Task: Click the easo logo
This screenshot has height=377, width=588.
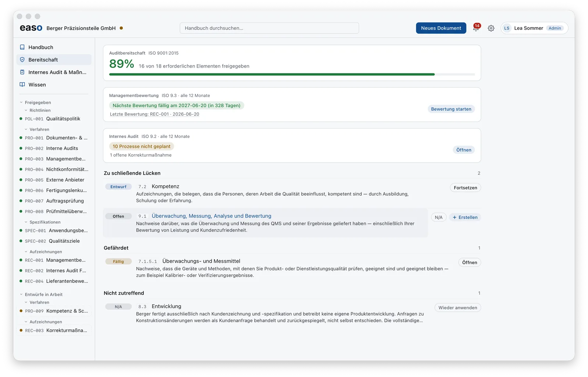Action: coord(31,28)
